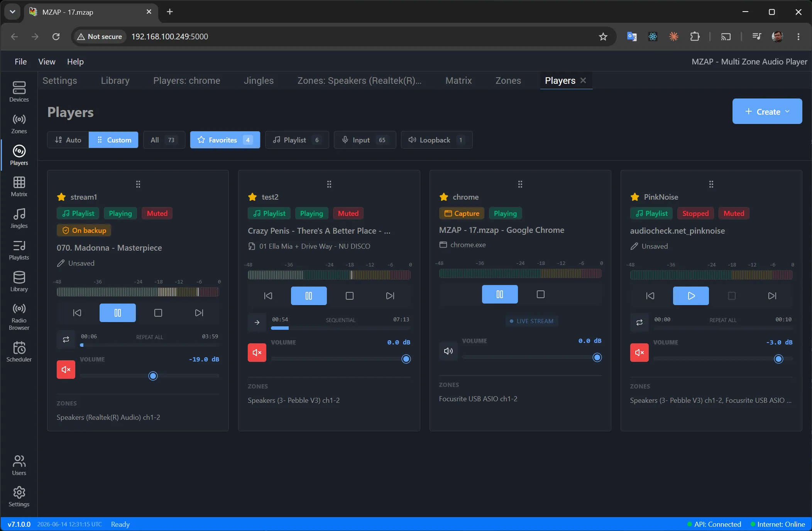Grab the chrome card drag handle
The height and width of the screenshot is (531, 812).
click(520, 184)
